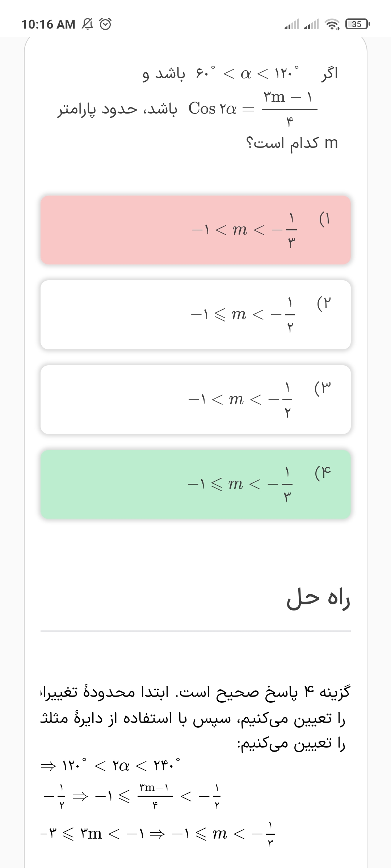The height and width of the screenshot is (868, 391).
Task: Pick answer option 3 with −1 < m < −1/2
Action: click(195, 399)
